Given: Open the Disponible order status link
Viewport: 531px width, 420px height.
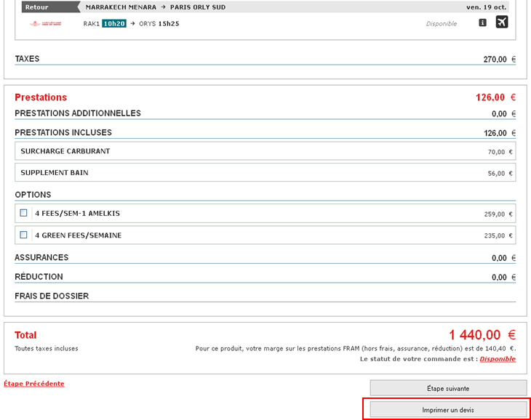Looking at the screenshot, I should (498, 359).
